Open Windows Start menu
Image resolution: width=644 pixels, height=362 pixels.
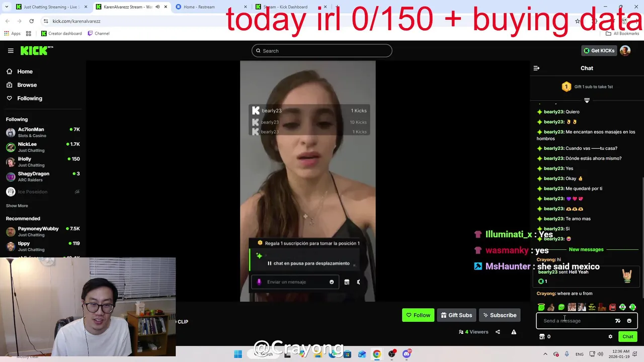pyautogui.click(x=238, y=354)
